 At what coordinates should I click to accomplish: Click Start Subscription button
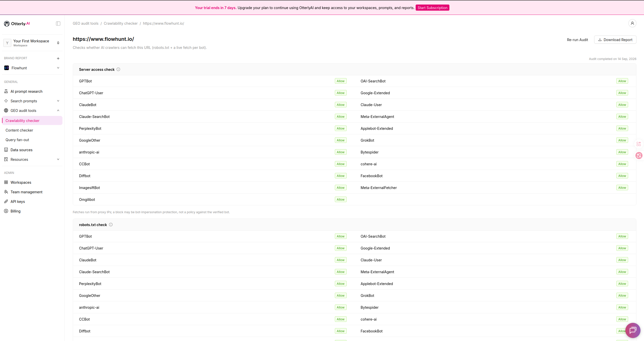point(432,8)
